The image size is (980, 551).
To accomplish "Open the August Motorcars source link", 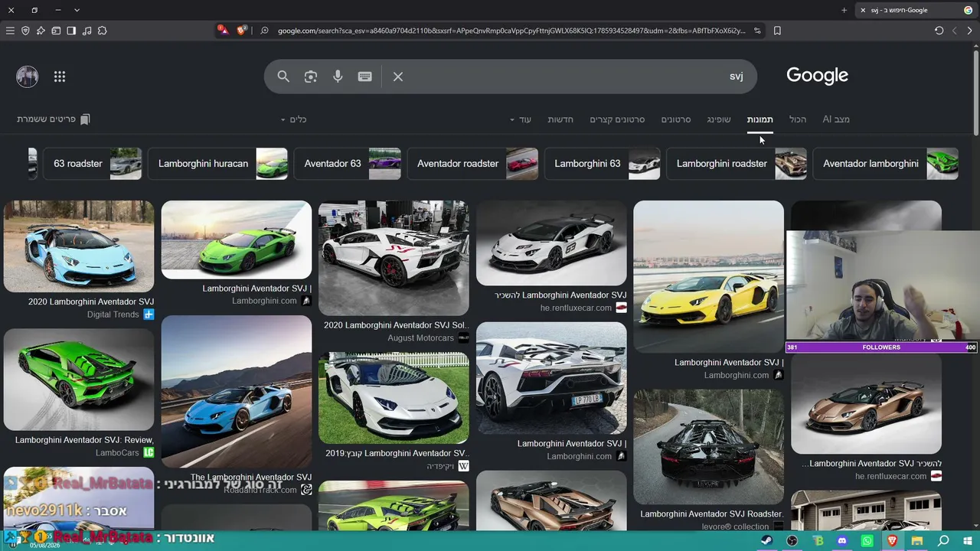I will [428, 338].
